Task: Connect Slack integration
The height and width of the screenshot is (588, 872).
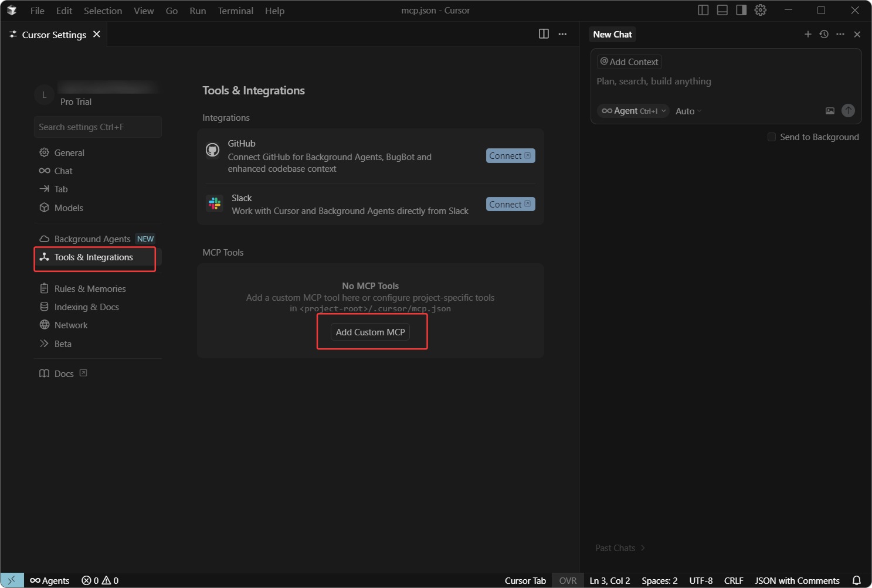Action: pyautogui.click(x=510, y=204)
